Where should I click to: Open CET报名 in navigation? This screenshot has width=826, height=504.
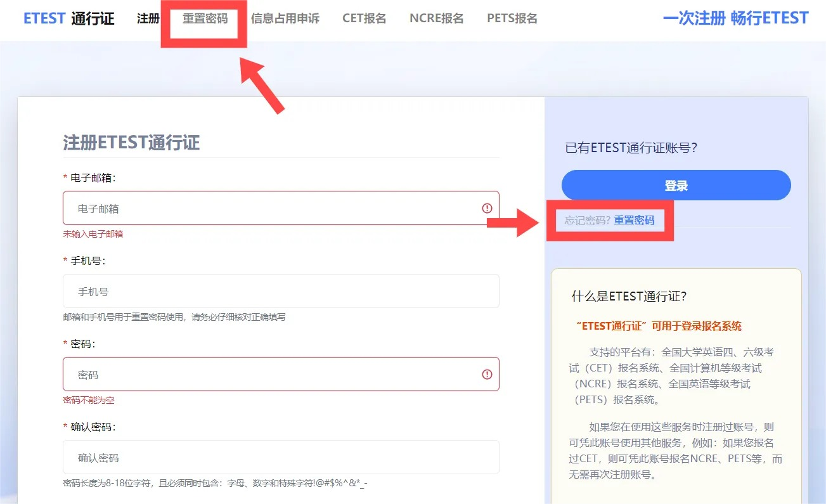(365, 18)
